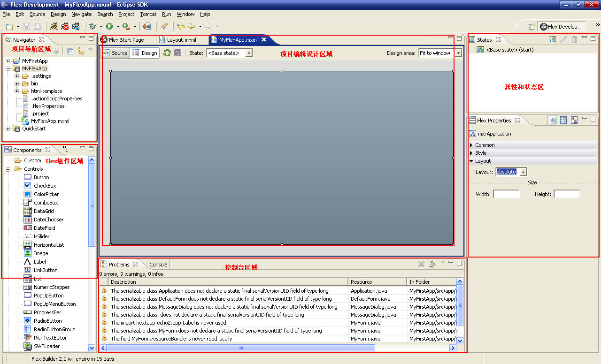Open the Project menu
601x364 pixels.
pyautogui.click(x=126, y=15)
